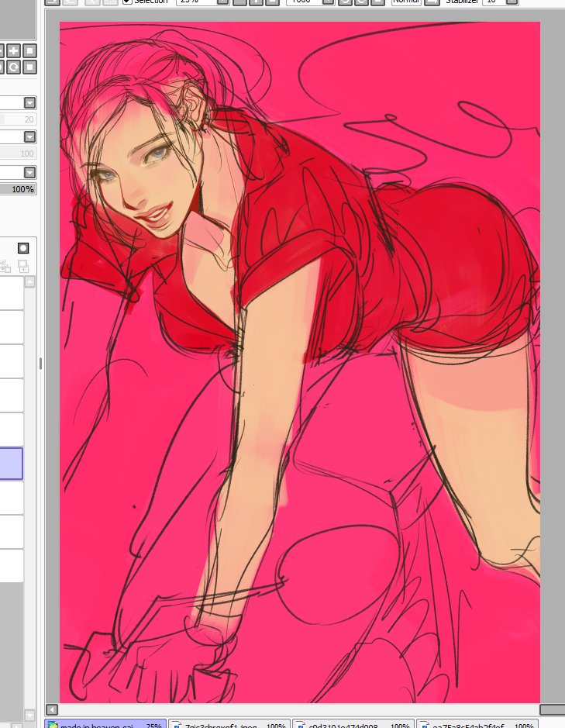Switch to the 7gjc3cbrexgf1.jpeg document tab
Image resolution: width=565 pixels, height=728 pixels.
point(229,724)
